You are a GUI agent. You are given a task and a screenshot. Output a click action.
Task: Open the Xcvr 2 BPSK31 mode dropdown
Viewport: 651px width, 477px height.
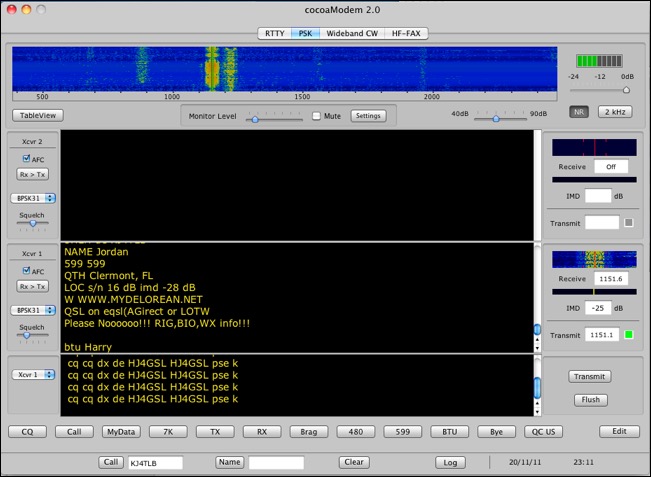click(33, 198)
